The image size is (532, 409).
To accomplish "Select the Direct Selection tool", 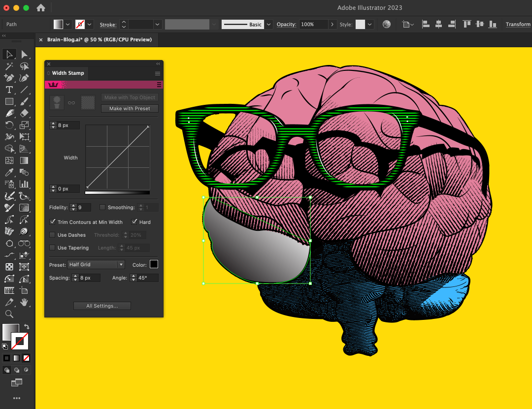I will 24,54.
